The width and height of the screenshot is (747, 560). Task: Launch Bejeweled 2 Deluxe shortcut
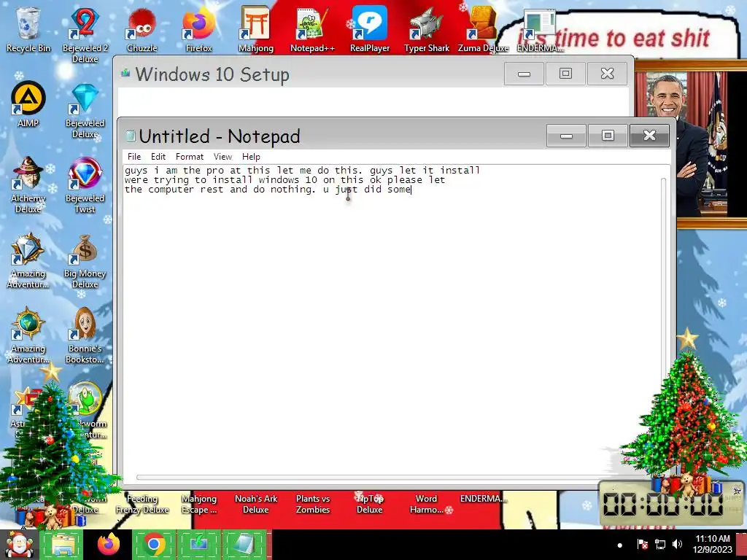pos(85,34)
